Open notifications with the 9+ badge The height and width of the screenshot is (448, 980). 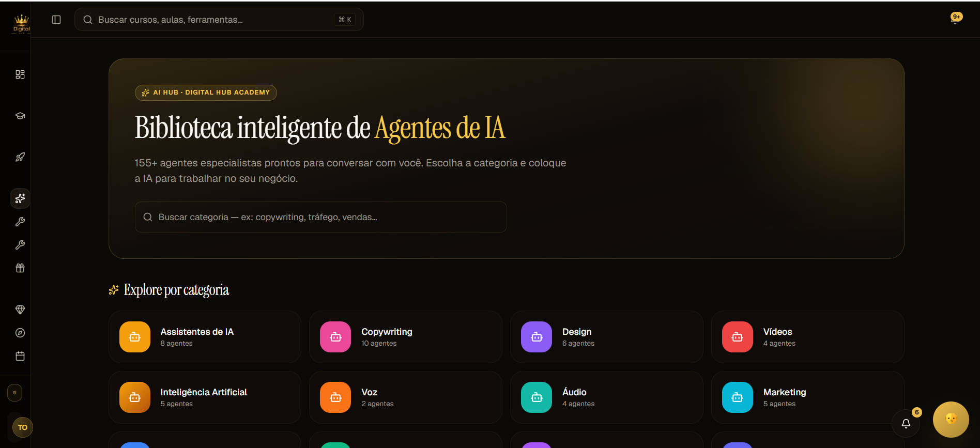[956, 19]
